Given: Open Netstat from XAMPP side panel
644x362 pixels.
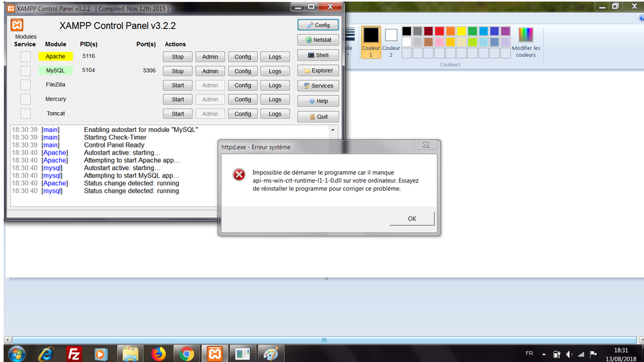Looking at the screenshot, I should tap(318, 40).
